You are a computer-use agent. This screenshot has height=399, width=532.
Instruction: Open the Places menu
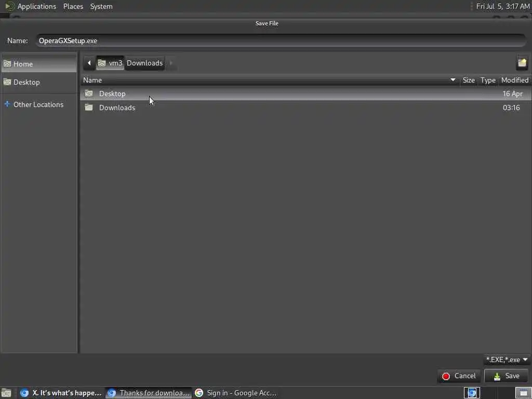coord(73,6)
